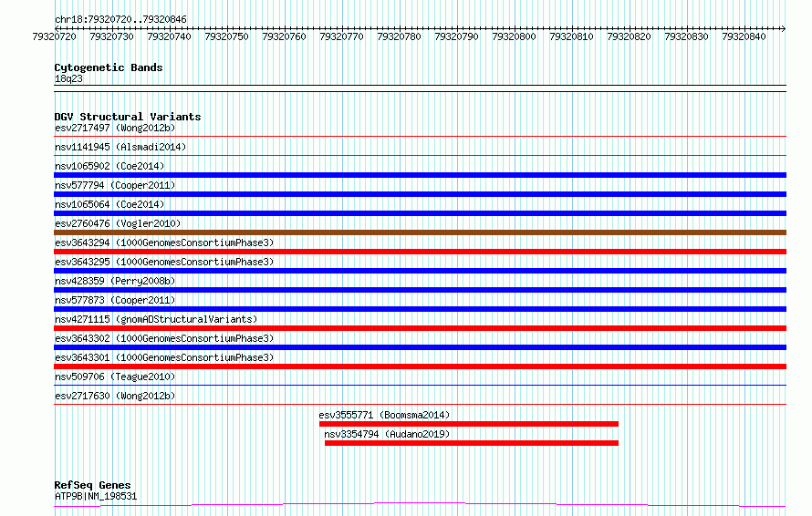
Task: Open nsv1065064 (Coe2014) variant label
Action: click(109, 204)
